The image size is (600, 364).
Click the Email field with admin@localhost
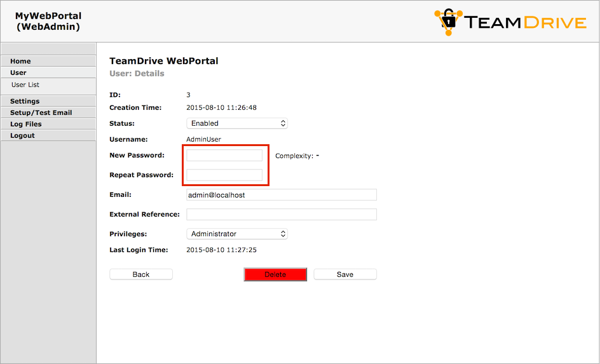pos(281,194)
